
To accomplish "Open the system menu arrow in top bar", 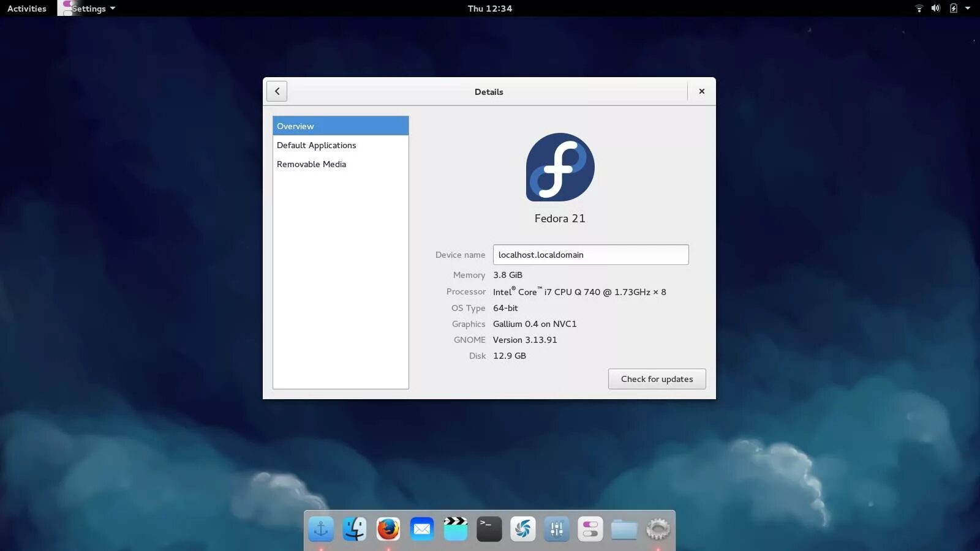I will click(968, 9).
